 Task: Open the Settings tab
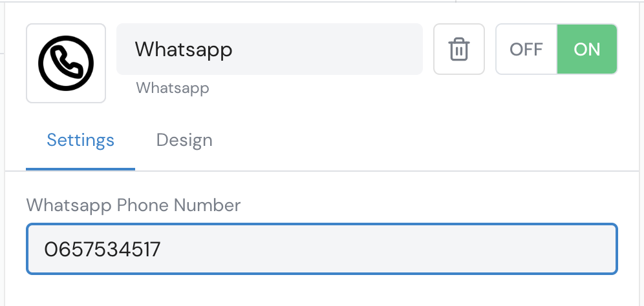(x=80, y=140)
